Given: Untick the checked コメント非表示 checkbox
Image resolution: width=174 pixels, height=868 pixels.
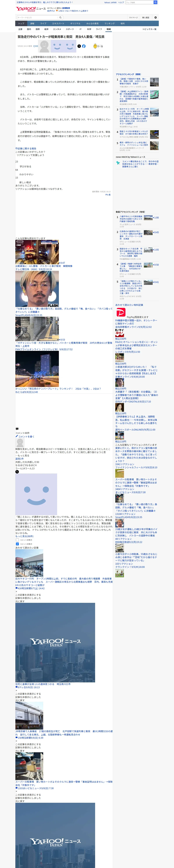Looking at the screenshot, I should [17, 544].
